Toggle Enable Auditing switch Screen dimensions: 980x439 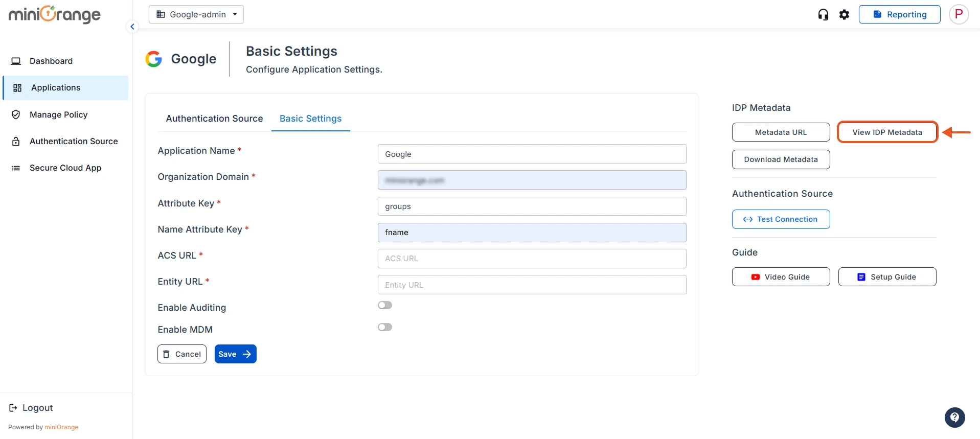pyautogui.click(x=385, y=305)
